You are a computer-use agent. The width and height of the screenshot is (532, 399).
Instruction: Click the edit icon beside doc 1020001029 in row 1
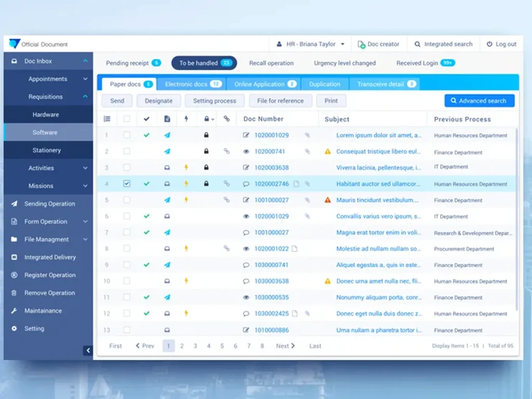[246, 135]
